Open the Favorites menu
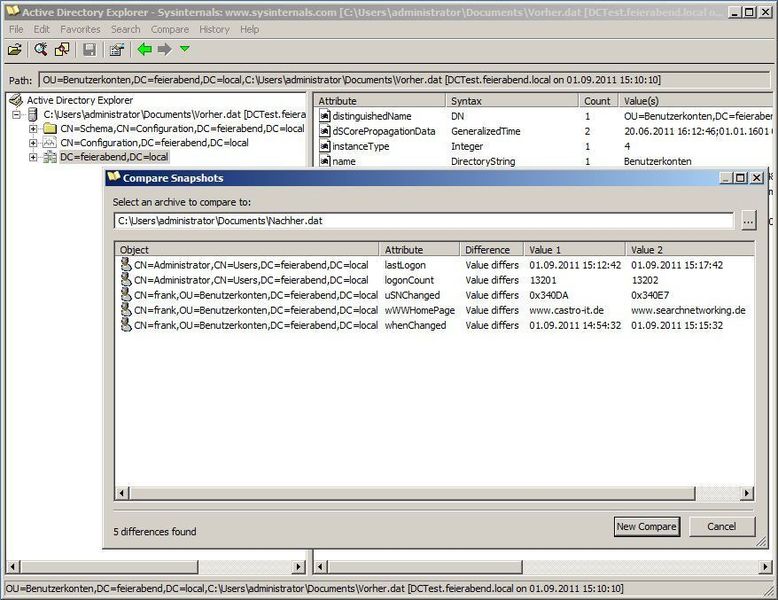 click(x=80, y=29)
